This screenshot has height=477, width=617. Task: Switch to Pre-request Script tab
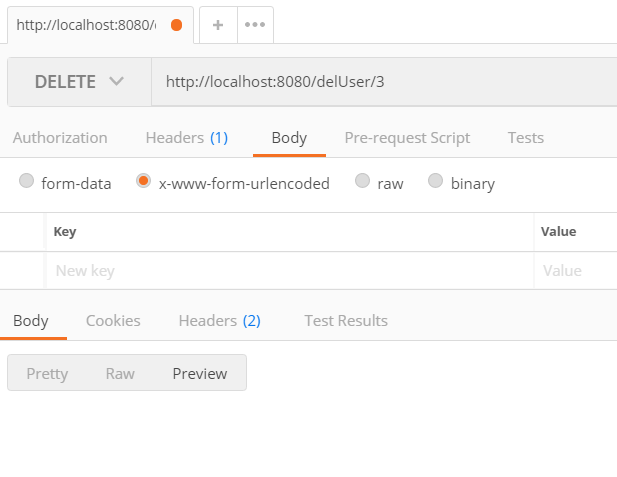407,138
